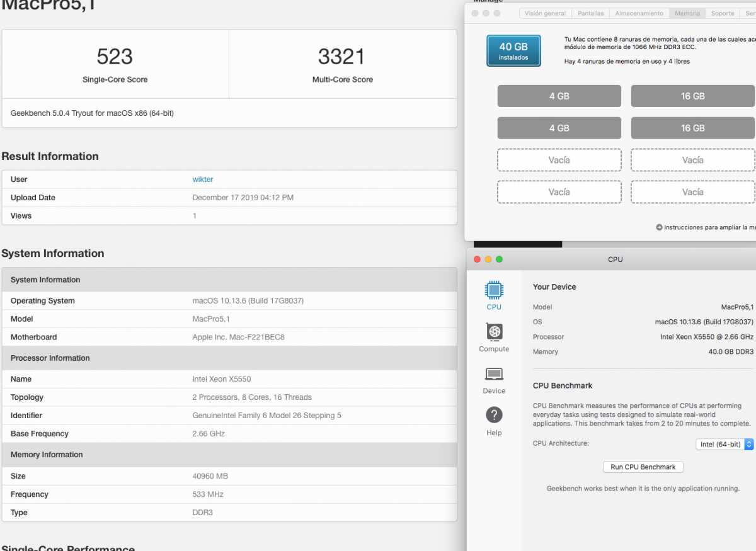Select the topology value 2 Processors, 8 Cores, 16 Threads
756x551 pixels.
click(x=252, y=397)
